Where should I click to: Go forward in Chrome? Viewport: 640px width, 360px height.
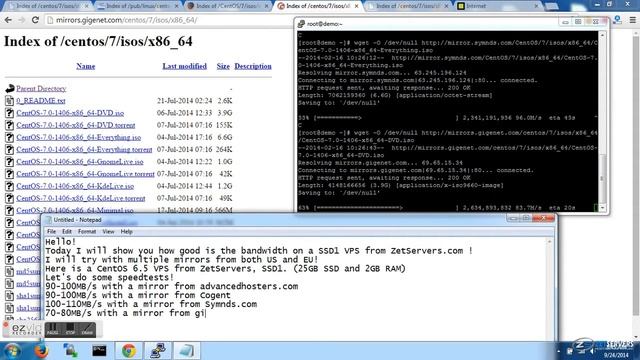point(22,20)
